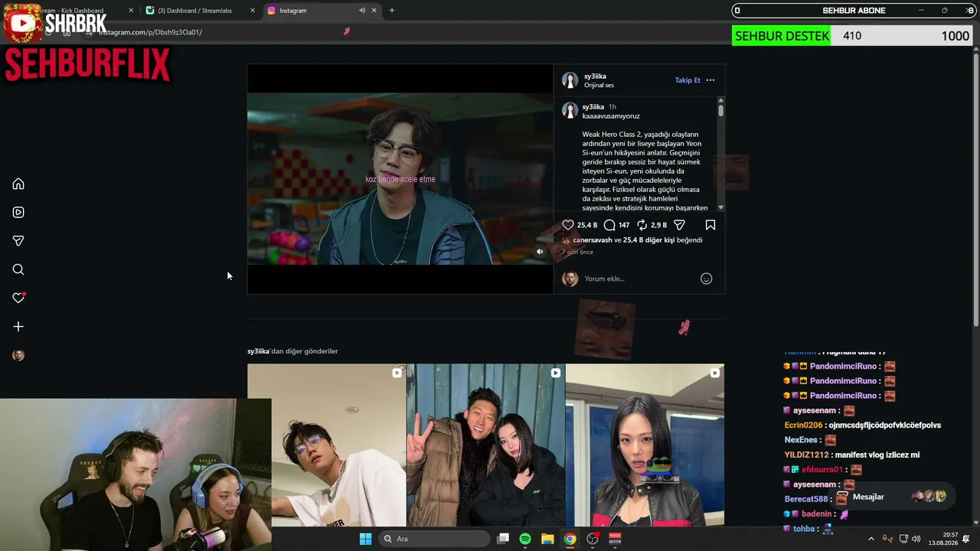This screenshot has height=551, width=980.
Task: Create a new post with the plus icon
Action: coord(18,327)
